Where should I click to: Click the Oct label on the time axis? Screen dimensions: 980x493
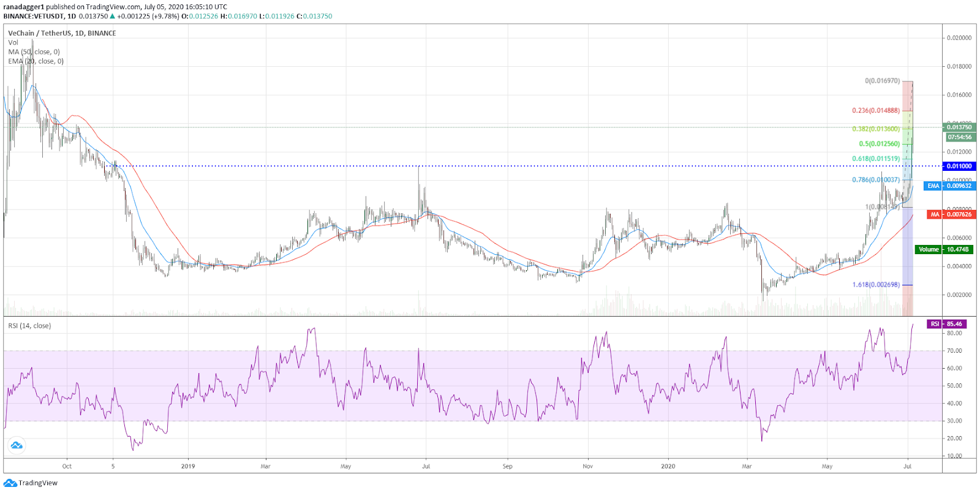tap(67, 466)
